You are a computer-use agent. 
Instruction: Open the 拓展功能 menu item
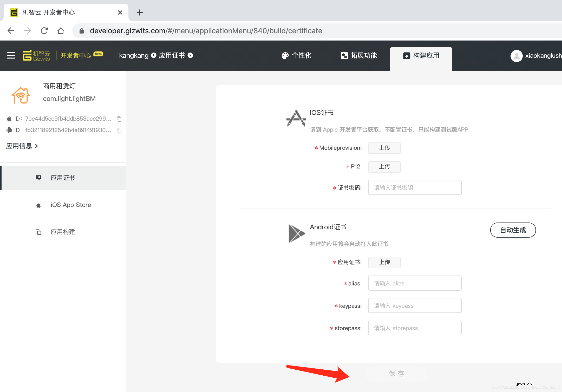(359, 56)
